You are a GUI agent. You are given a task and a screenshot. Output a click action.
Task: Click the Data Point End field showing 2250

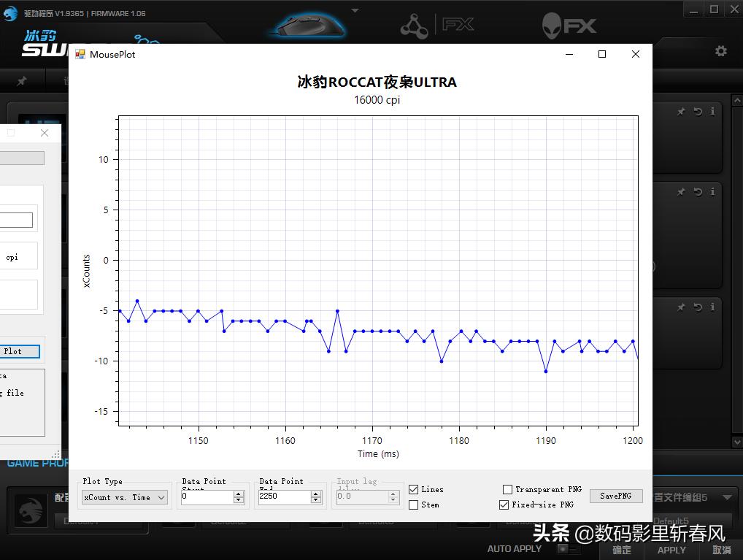285,496
